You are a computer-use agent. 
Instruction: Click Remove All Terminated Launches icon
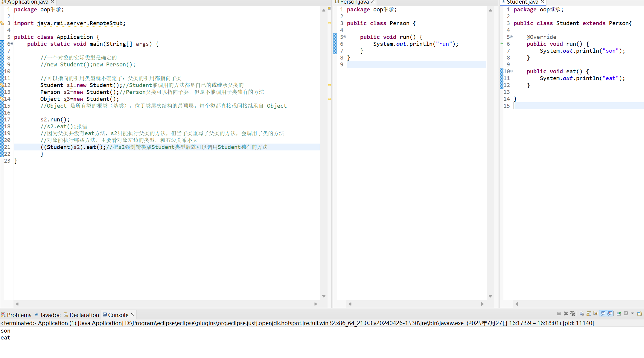pos(573,313)
